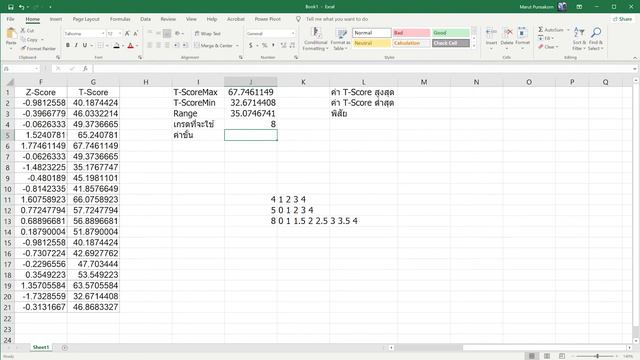
Task: Apply the Bad cell style
Action: pyautogui.click(x=411, y=33)
